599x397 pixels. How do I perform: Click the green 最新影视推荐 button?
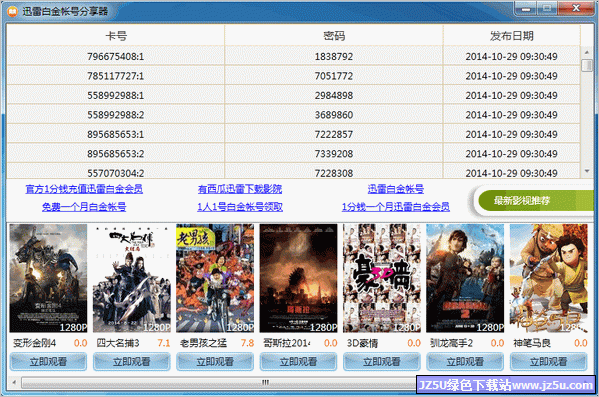535,200
